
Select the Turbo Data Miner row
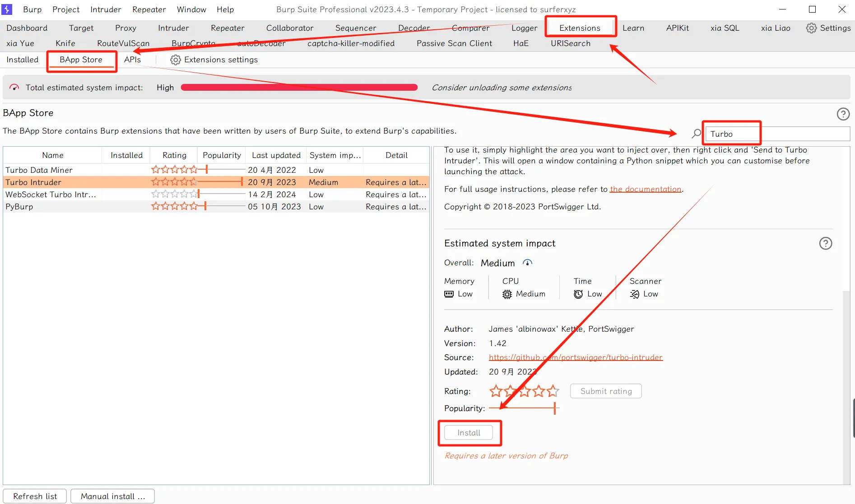[x=39, y=170]
